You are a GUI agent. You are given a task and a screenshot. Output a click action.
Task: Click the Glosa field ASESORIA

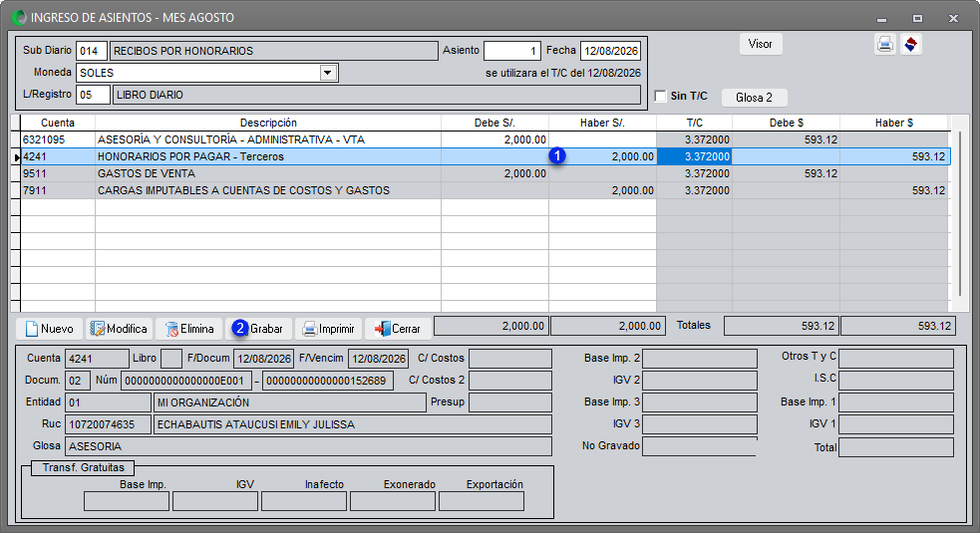(x=308, y=446)
